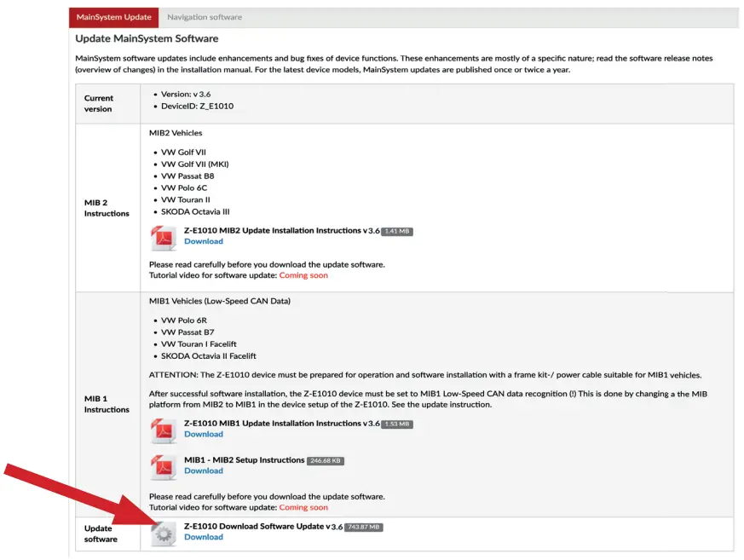The height and width of the screenshot is (560, 744).
Task: Click the 743.87 MB size badge
Action: pos(363,527)
